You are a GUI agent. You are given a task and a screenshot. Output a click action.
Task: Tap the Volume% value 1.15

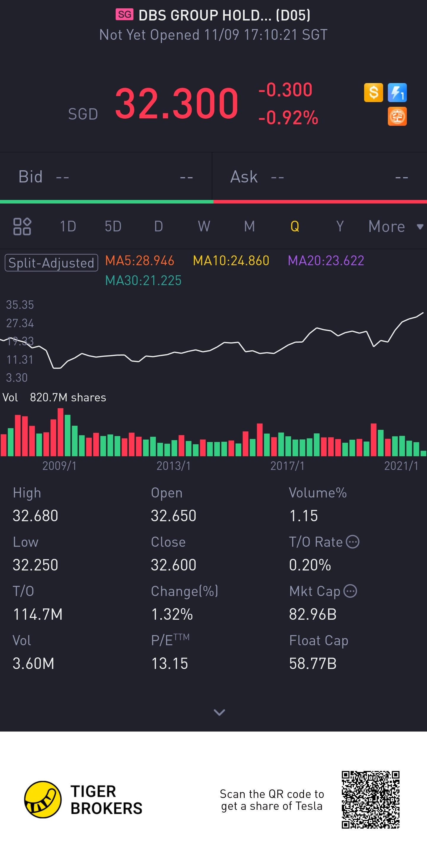coord(303,516)
